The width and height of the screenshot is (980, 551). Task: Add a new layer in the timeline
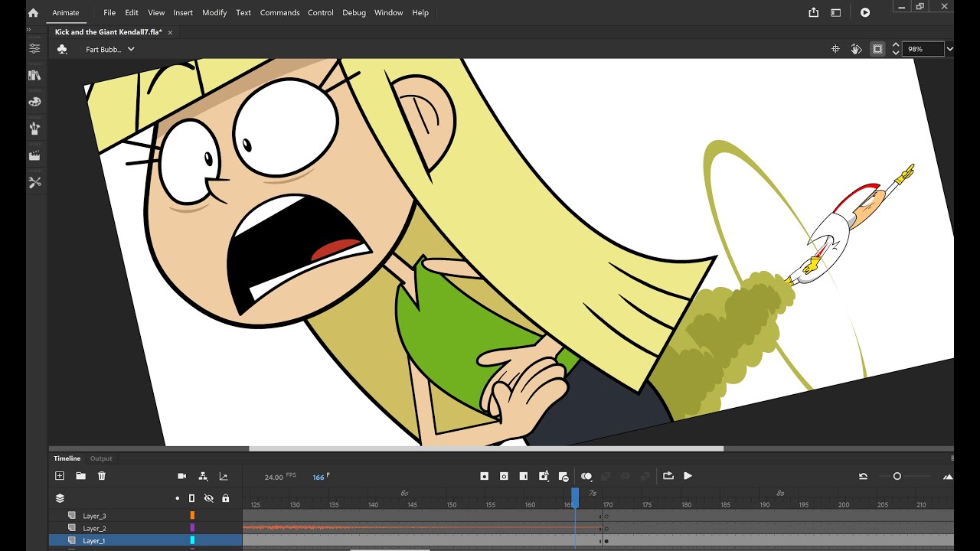click(x=60, y=476)
